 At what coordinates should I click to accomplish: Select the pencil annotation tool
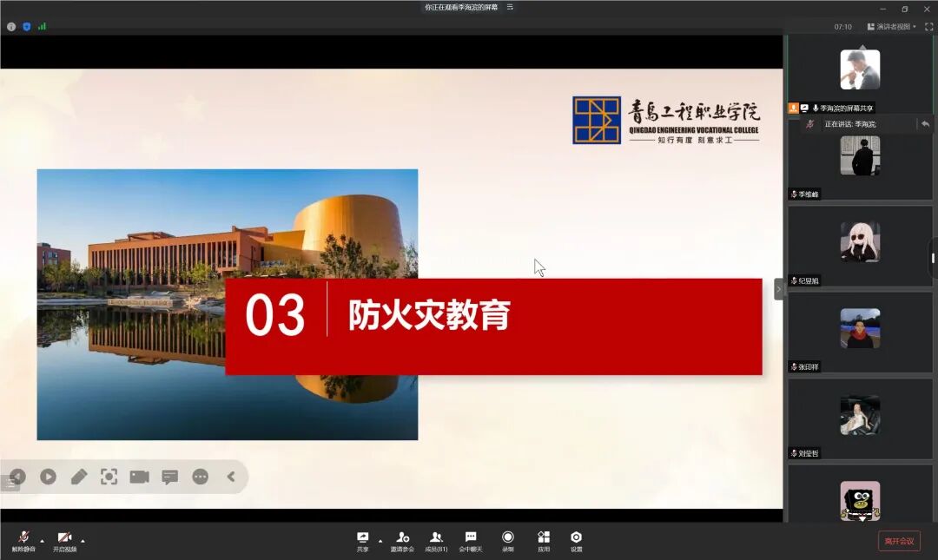[x=78, y=477]
